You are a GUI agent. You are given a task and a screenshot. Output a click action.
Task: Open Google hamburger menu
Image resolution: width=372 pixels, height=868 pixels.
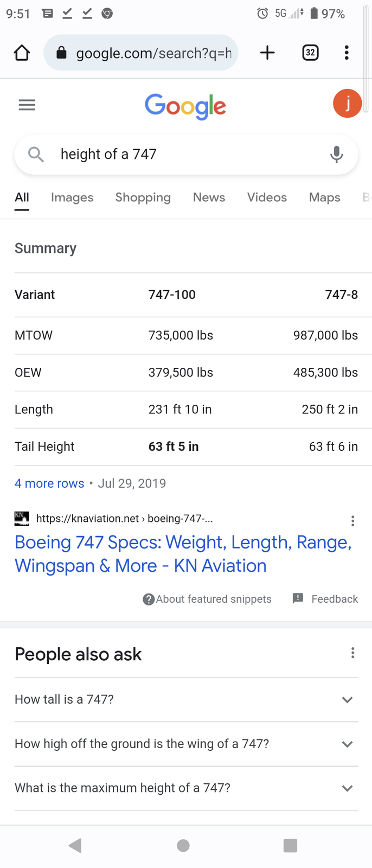[27, 105]
